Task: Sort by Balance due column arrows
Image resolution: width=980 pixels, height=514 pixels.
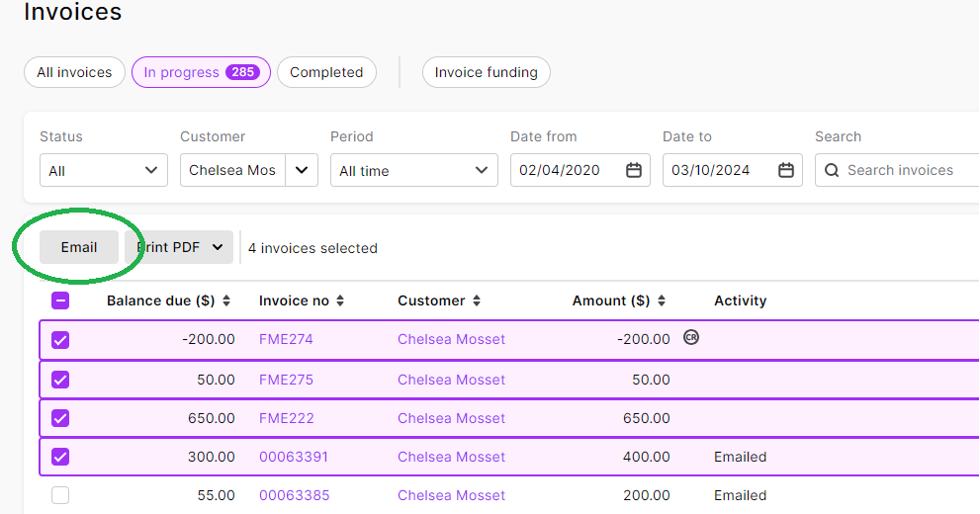Action: (226, 300)
